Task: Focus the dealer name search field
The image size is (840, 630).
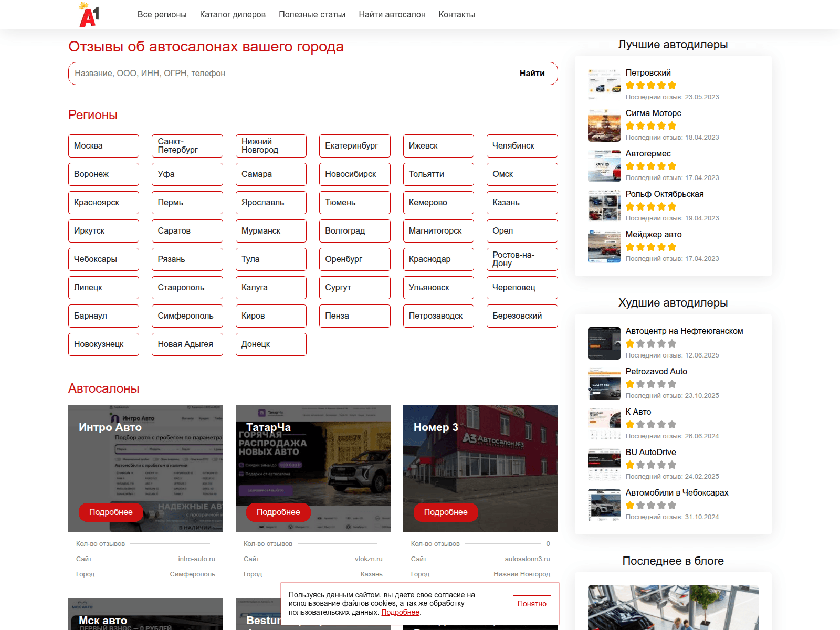Action: [x=288, y=73]
